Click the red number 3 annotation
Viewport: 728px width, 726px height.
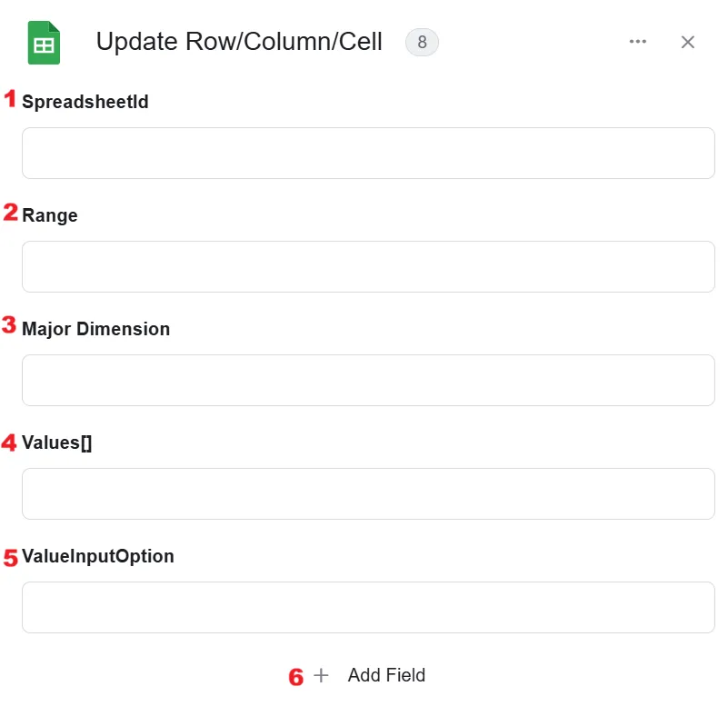coord(9,325)
